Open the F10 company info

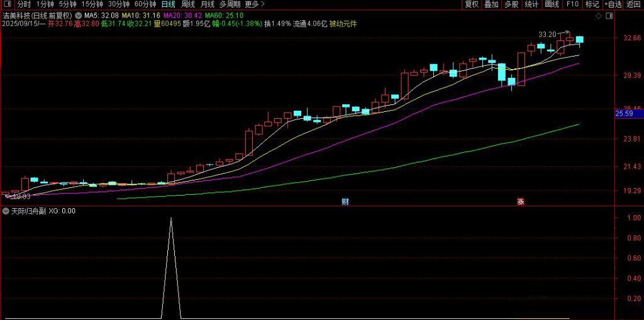point(572,4)
